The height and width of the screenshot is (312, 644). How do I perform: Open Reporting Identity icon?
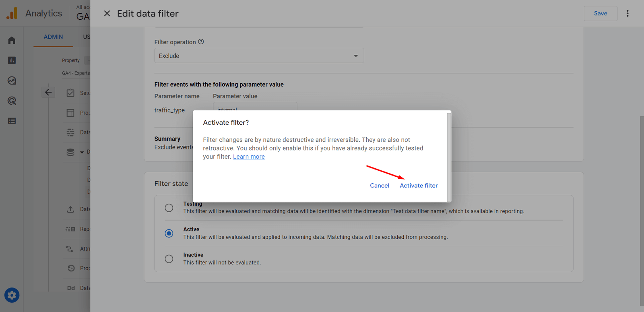coord(70,229)
